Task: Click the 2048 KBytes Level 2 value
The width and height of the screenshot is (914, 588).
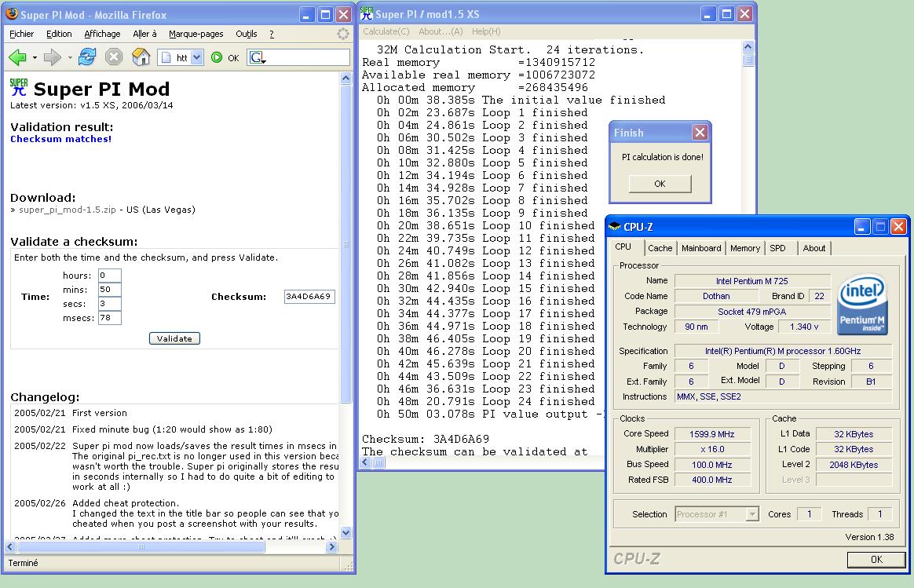Action: [854, 465]
